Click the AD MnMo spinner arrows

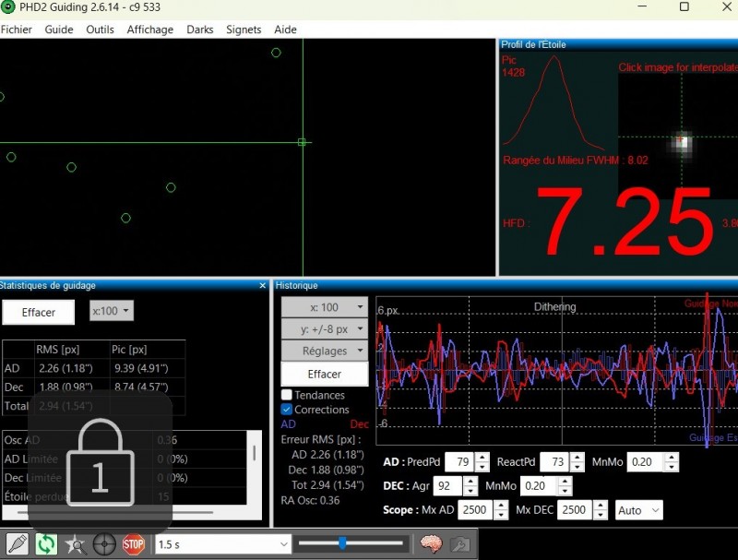point(673,462)
